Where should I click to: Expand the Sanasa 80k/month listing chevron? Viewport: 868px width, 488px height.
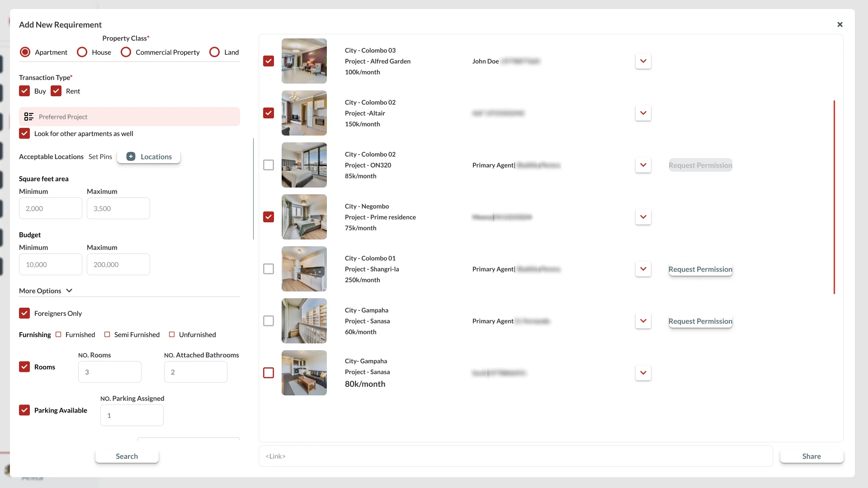point(643,373)
